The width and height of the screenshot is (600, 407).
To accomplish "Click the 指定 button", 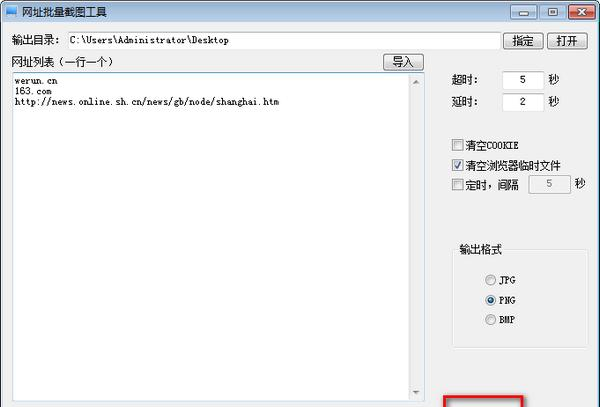I will [523, 41].
